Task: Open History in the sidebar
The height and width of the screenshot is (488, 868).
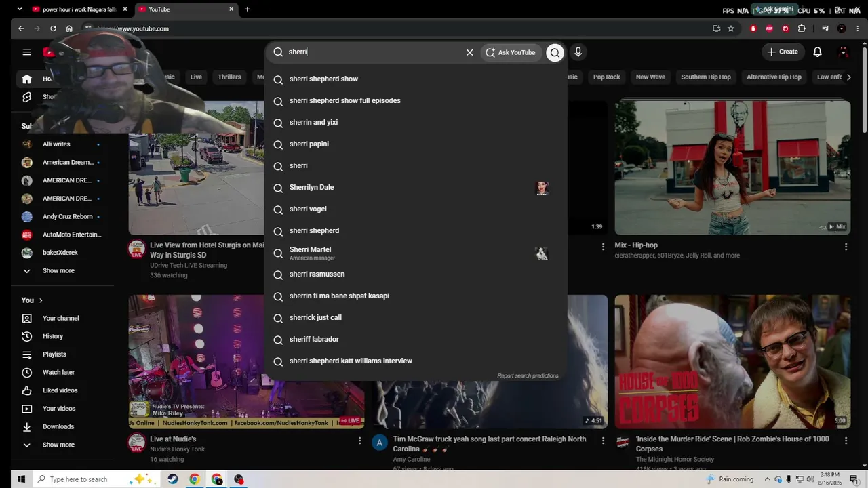Action: [x=62, y=336]
